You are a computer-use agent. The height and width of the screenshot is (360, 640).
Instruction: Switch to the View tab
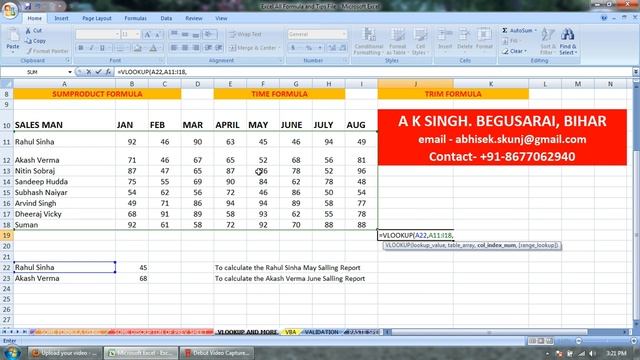(221, 18)
